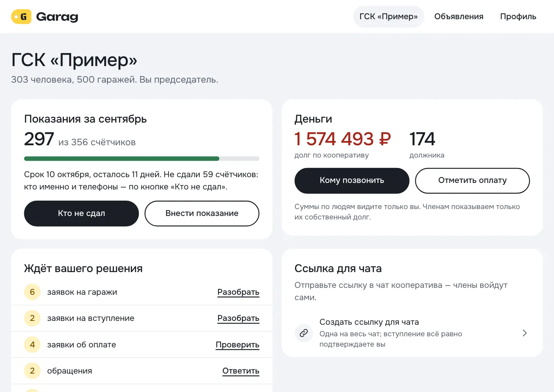Click the Garag wordmark text
This screenshot has height=392, width=554.
click(57, 17)
